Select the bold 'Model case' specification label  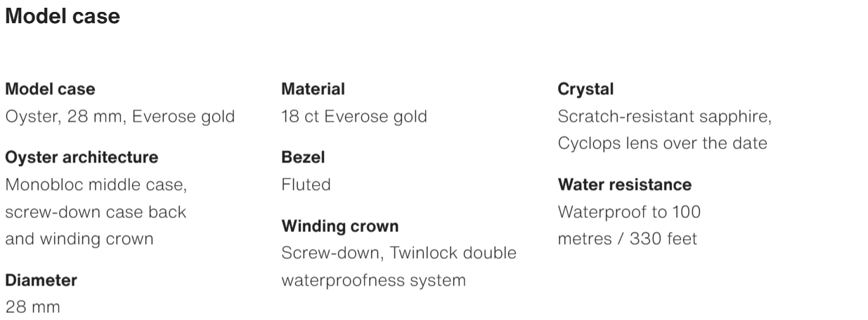pyautogui.click(x=50, y=89)
